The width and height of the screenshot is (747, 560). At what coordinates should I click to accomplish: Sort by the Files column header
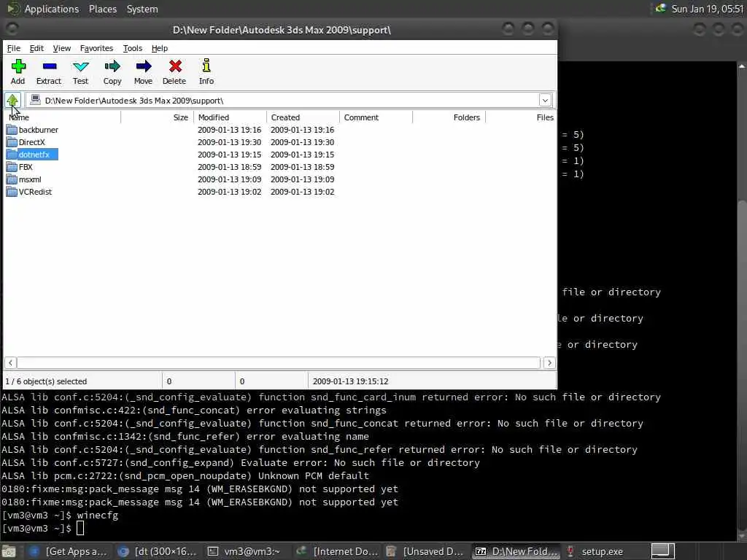click(521, 117)
